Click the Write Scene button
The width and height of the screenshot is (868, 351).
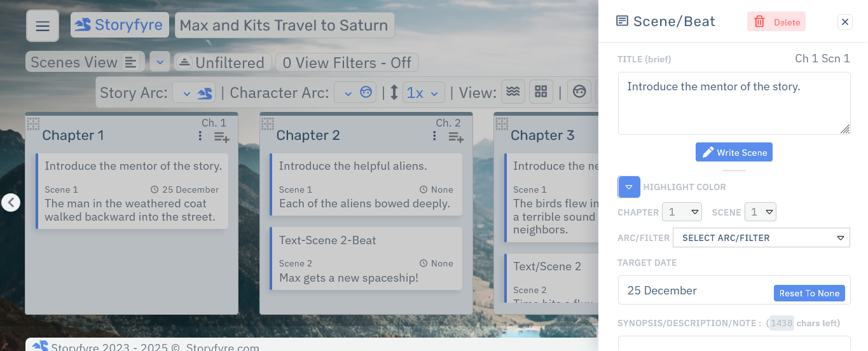point(734,153)
